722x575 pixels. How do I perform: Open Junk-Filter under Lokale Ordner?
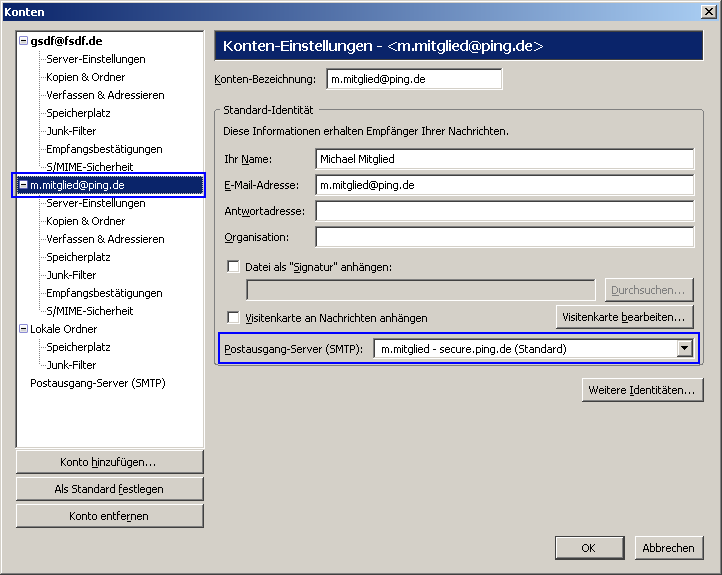click(71, 365)
